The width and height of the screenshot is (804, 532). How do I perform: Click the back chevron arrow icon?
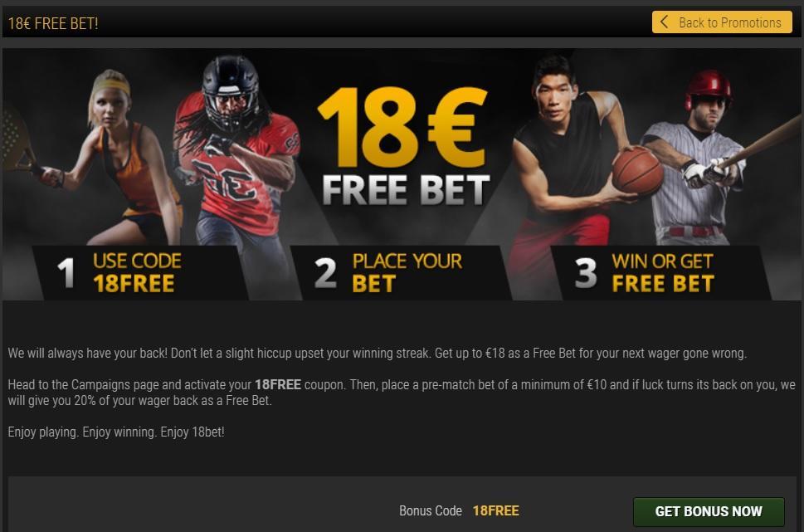click(x=664, y=22)
